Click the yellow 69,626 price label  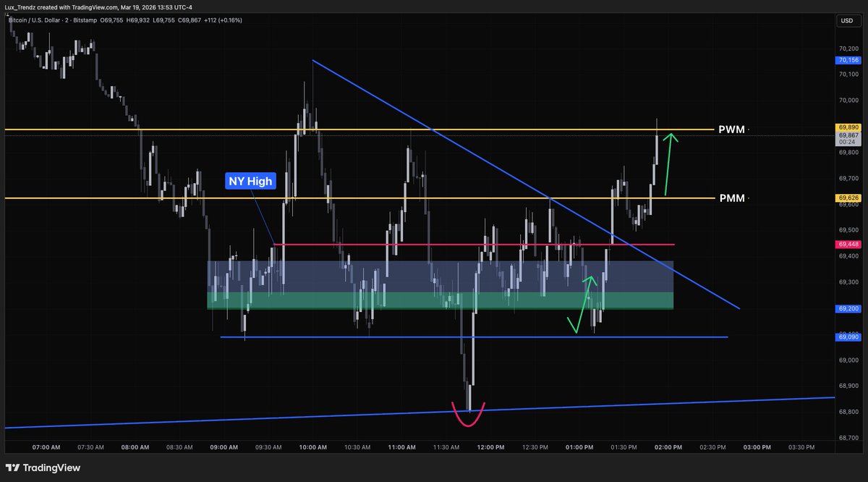point(848,198)
